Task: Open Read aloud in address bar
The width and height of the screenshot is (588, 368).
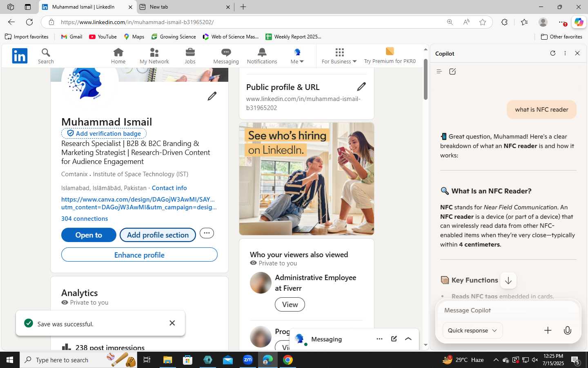Action: [x=466, y=22]
